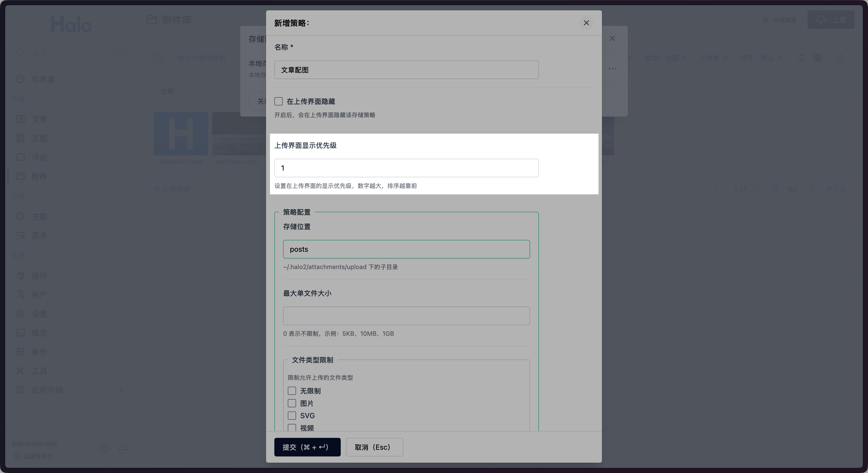868x473 pixels.
Task: Open the 评论 comments section icon
Action: 21,157
